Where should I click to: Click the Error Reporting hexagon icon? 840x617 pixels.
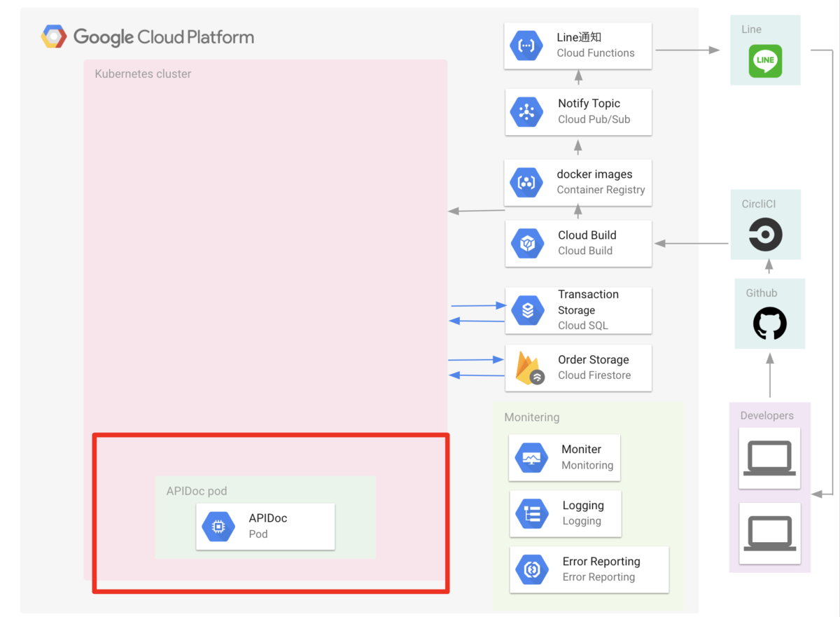point(532,570)
